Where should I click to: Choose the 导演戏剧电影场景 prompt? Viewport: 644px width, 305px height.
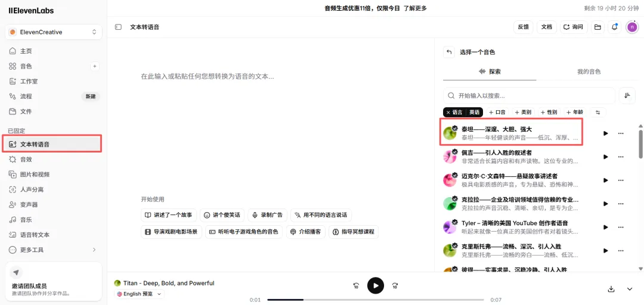tap(171, 232)
